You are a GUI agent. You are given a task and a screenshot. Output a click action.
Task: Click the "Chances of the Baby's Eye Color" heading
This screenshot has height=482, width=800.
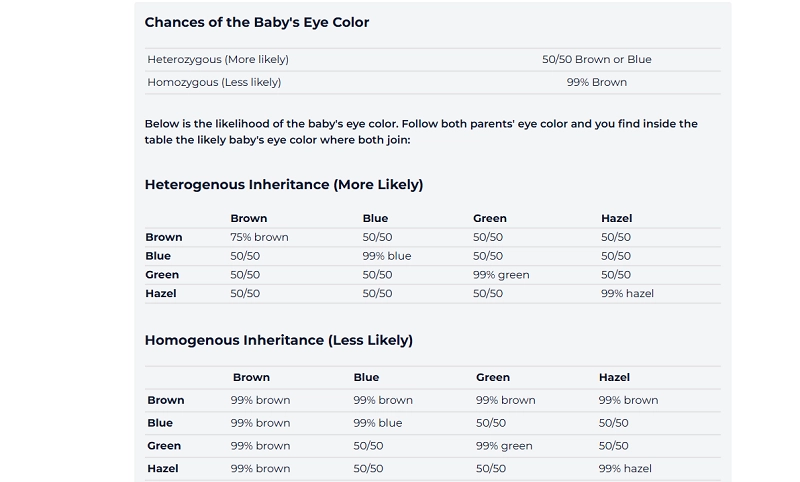257,22
